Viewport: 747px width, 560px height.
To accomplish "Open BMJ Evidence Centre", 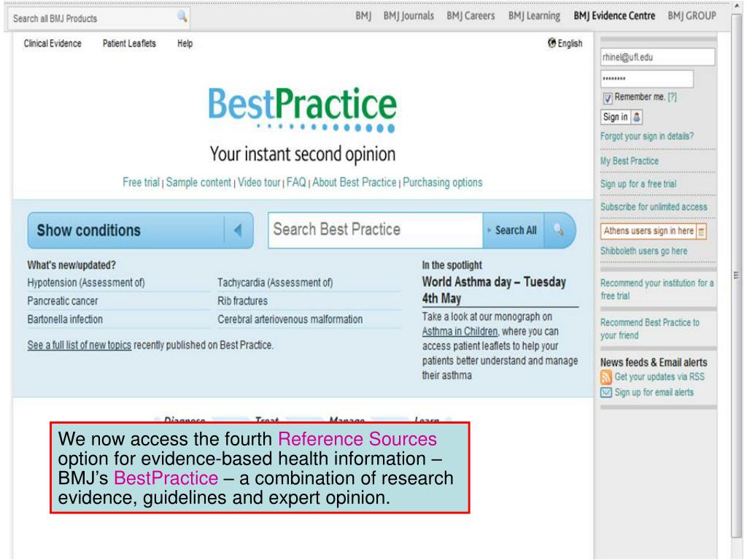I will [x=614, y=16].
